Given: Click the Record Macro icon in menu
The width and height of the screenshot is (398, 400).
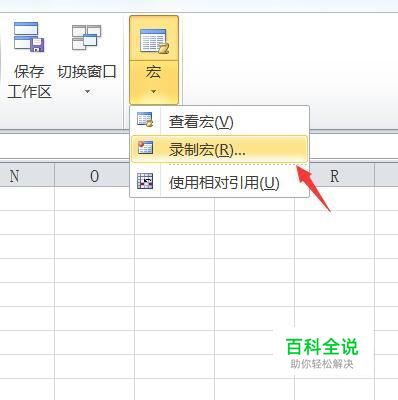Looking at the screenshot, I should tap(145, 147).
